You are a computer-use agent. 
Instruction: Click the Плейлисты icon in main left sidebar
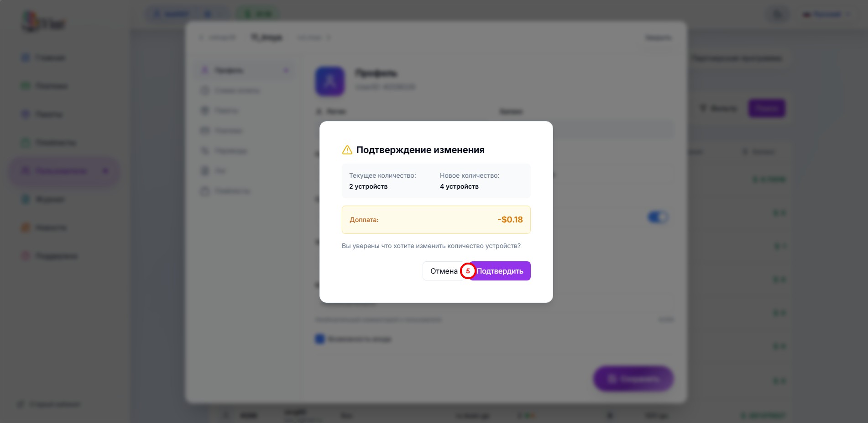26,143
